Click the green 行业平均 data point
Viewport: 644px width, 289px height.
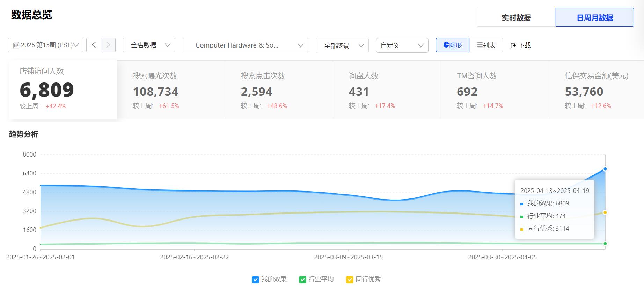pos(605,244)
